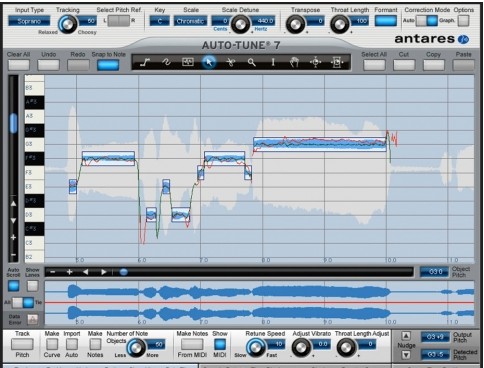Open the Scale selector showing Chromatic
The image size is (484, 368).
click(x=190, y=21)
